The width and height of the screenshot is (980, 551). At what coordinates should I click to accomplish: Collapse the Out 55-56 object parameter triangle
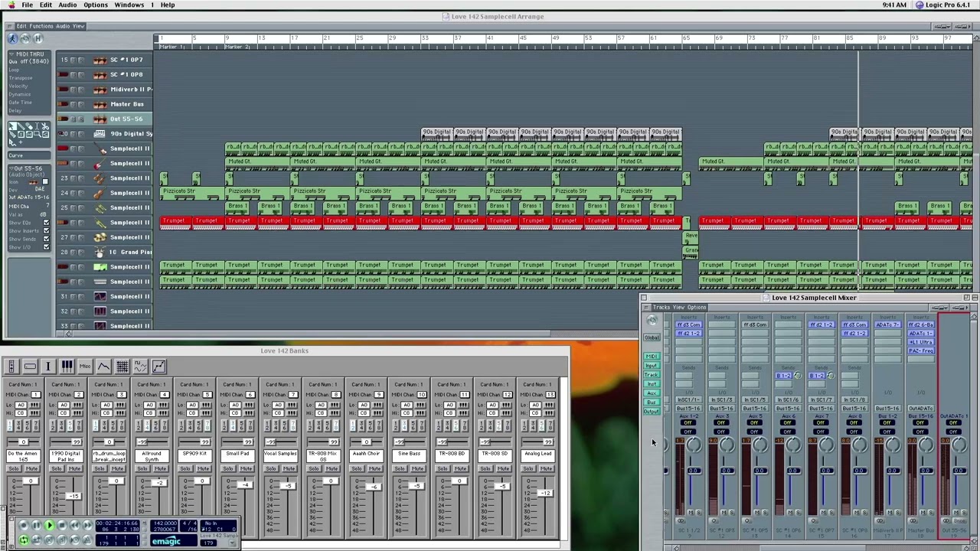[x=11, y=168]
